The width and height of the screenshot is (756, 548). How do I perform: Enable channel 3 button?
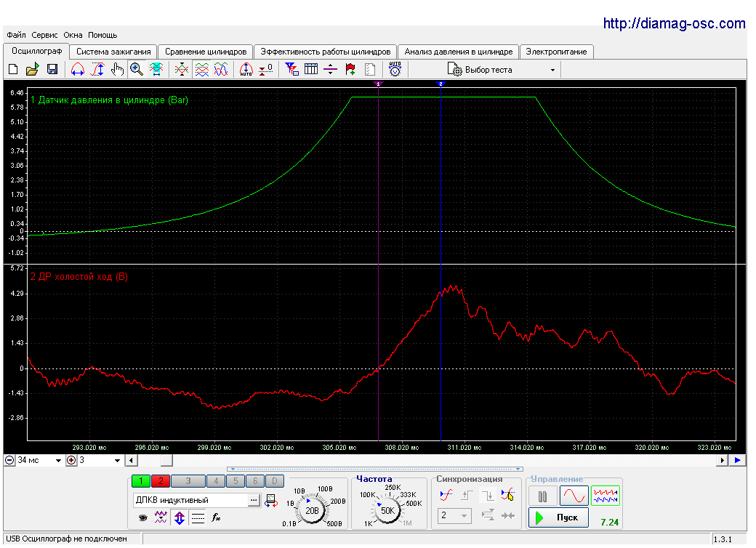tap(188, 480)
